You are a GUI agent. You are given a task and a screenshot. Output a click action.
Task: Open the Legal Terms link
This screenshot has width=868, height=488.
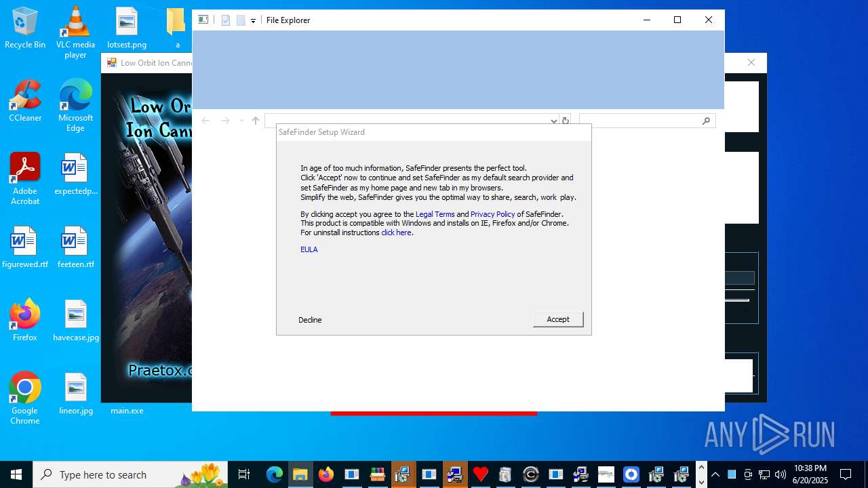[x=435, y=214]
